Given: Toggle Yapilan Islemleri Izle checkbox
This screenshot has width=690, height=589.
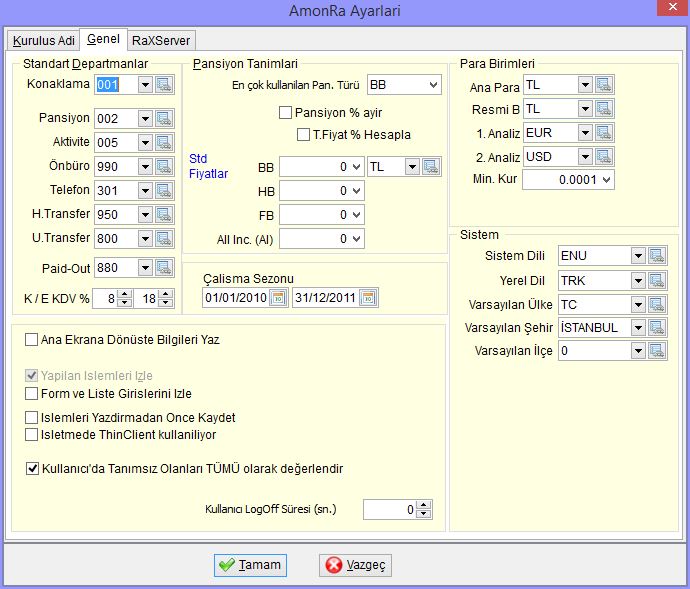Looking at the screenshot, I should click(31, 375).
